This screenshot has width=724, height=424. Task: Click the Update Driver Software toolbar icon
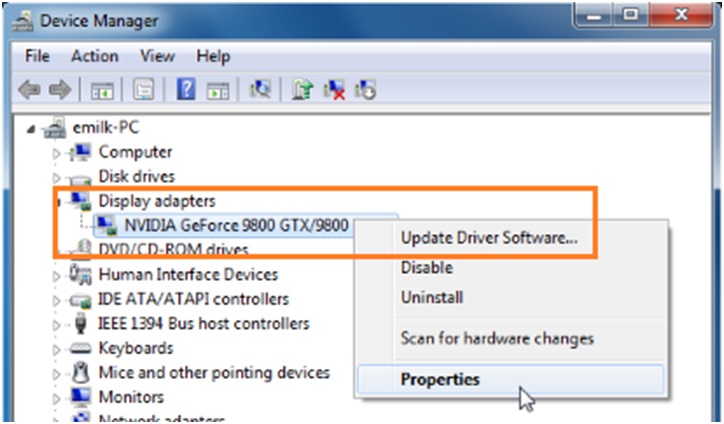point(302,89)
